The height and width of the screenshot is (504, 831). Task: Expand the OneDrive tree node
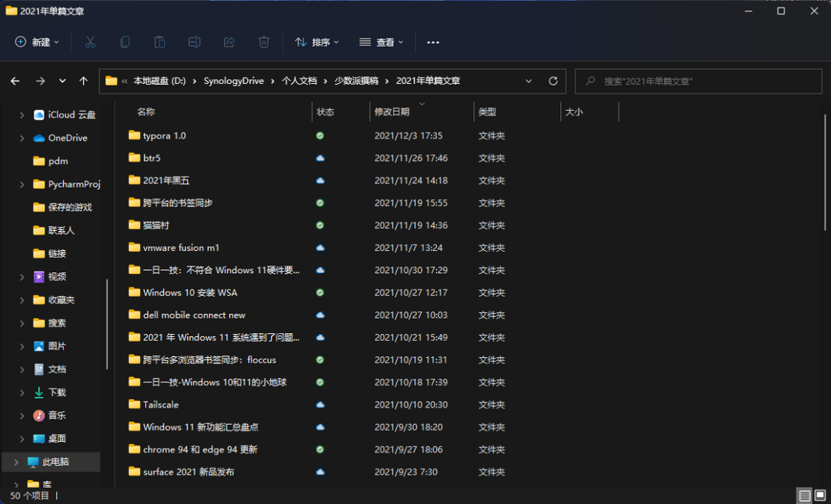tap(22, 138)
